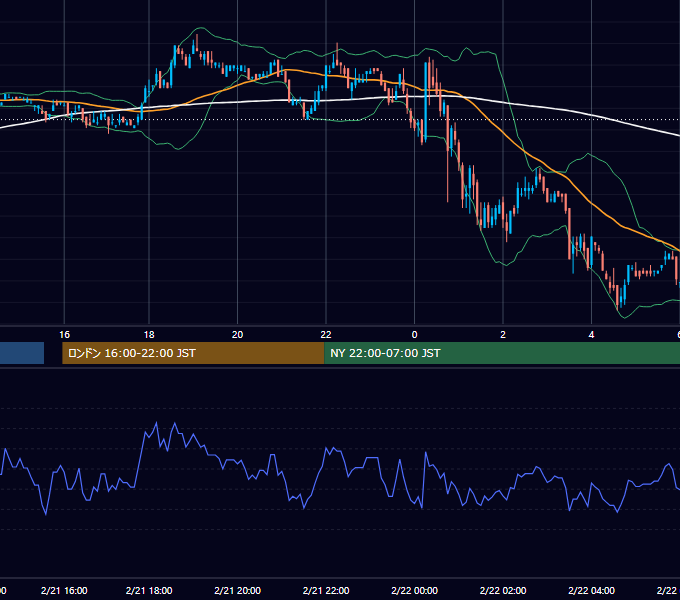Click the price axis label 18

[149, 335]
